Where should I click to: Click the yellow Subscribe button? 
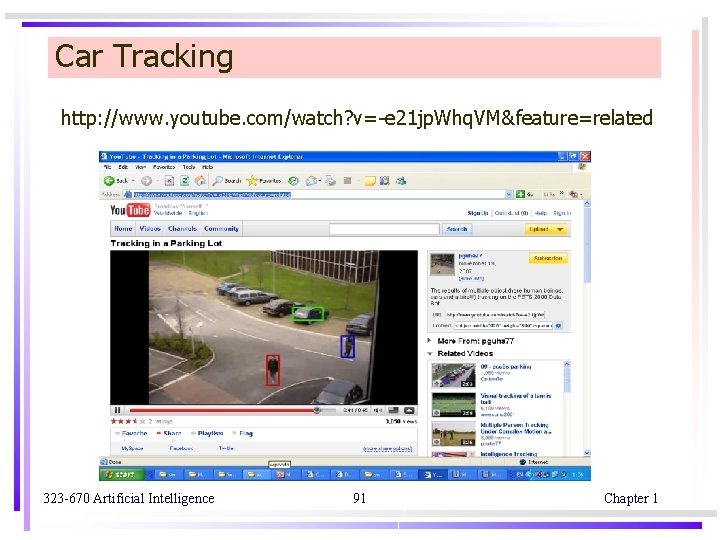(x=548, y=258)
